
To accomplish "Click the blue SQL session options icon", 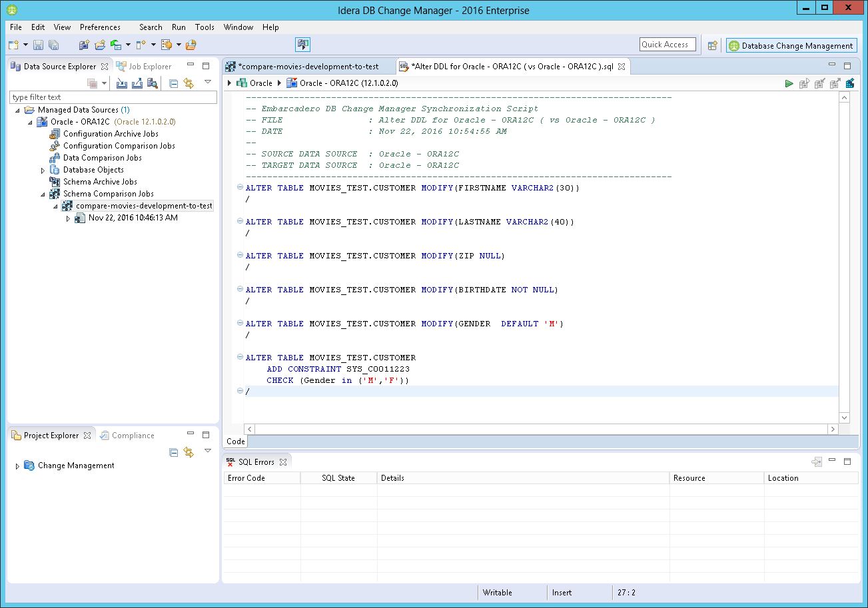I will click(850, 83).
